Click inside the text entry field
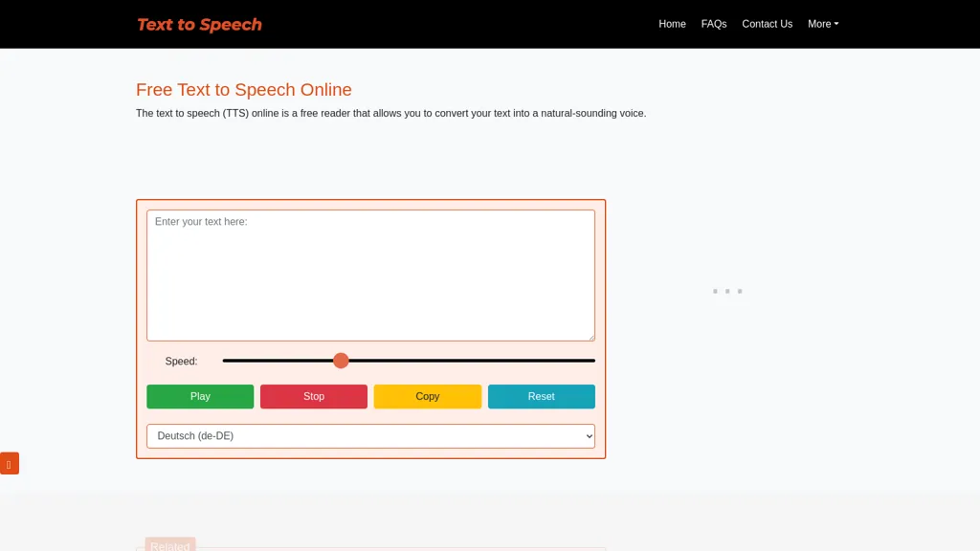The width and height of the screenshot is (980, 551). coord(370,275)
